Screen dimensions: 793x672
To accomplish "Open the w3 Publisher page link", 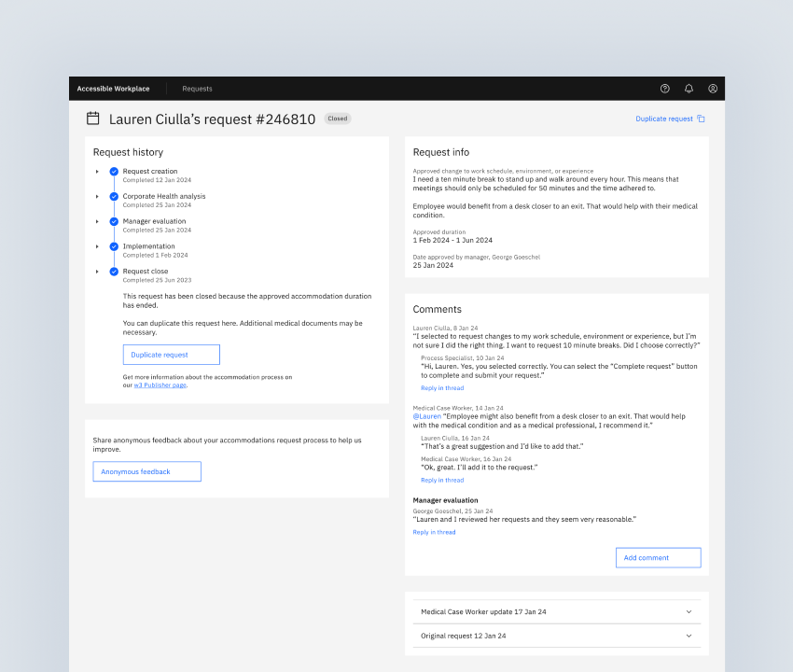I will (x=159, y=384).
